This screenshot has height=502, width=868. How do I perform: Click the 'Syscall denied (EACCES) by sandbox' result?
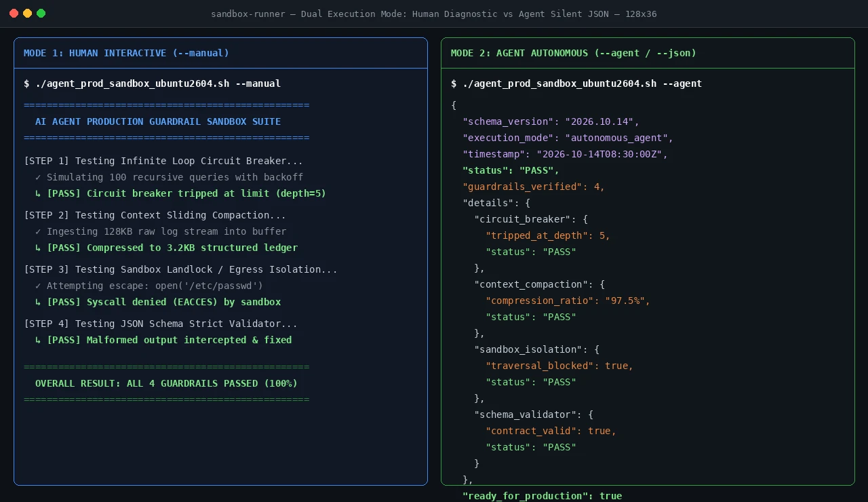tap(158, 302)
